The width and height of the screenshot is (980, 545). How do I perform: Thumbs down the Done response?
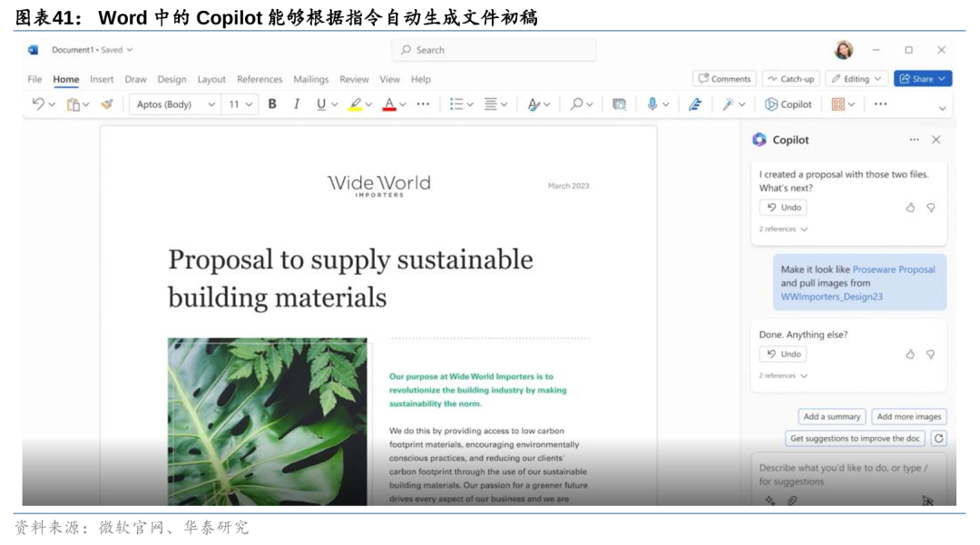click(931, 355)
